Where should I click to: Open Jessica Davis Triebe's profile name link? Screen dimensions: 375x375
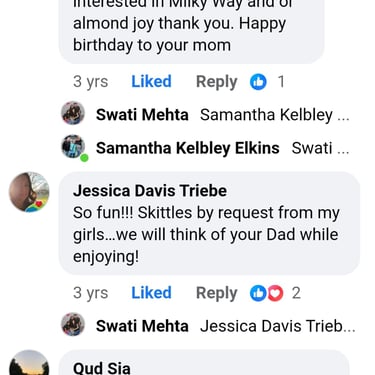[150, 191]
